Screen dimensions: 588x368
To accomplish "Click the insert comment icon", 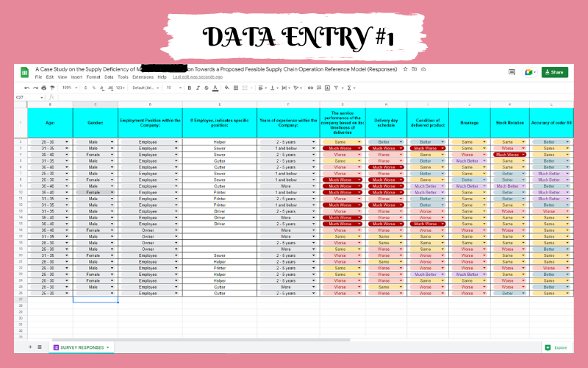I will tap(319, 88).
